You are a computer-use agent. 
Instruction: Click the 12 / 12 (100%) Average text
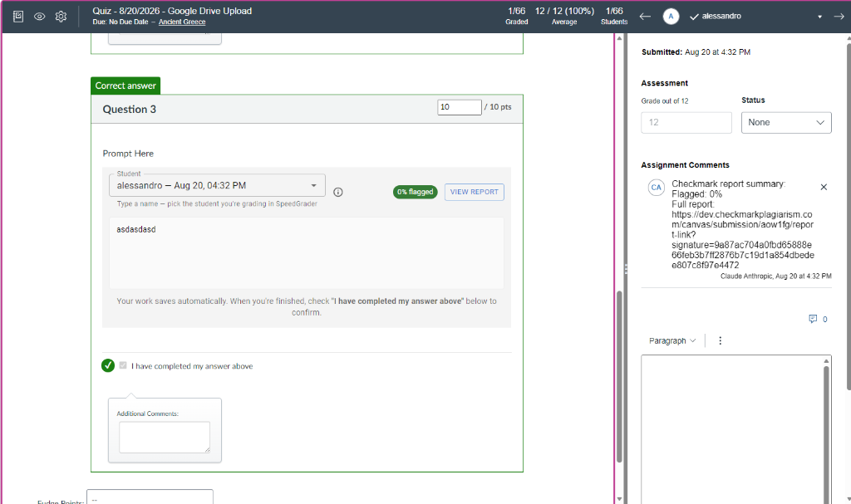click(x=564, y=17)
